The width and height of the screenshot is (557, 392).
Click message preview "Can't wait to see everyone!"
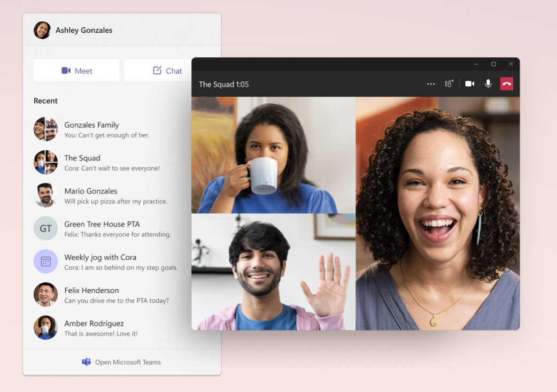click(x=120, y=168)
